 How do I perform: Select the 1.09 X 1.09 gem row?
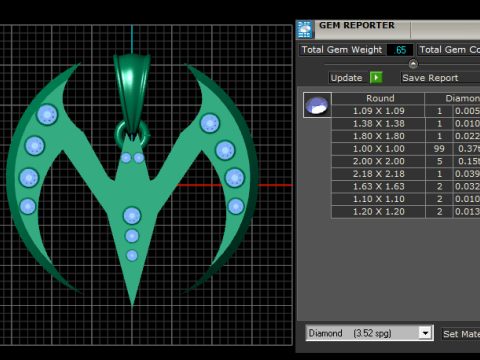(x=406, y=111)
